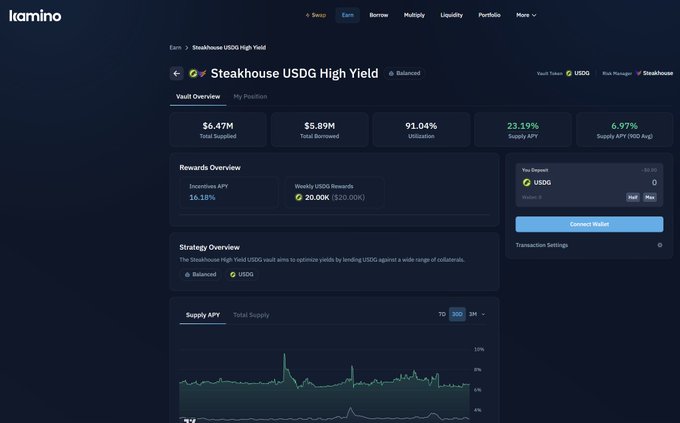Select the Supply APY chart tab

pos(203,315)
